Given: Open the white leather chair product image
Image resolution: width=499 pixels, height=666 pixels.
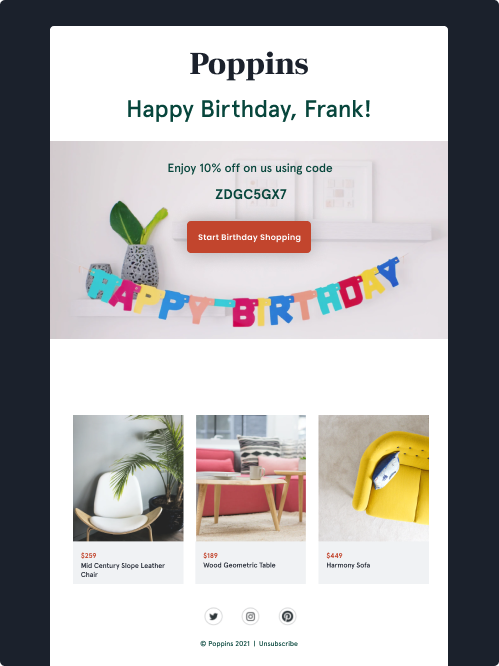Looking at the screenshot, I should [x=128, y=478].
